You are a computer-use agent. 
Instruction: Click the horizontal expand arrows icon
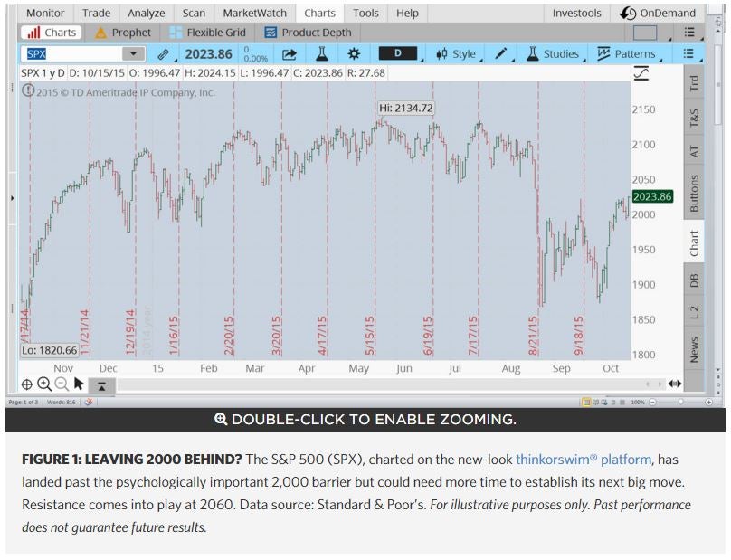[x=675, y=384]
